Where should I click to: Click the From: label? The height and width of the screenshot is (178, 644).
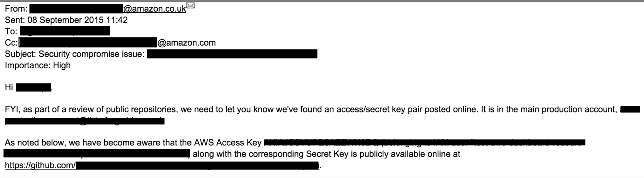(x=16, y=9)
